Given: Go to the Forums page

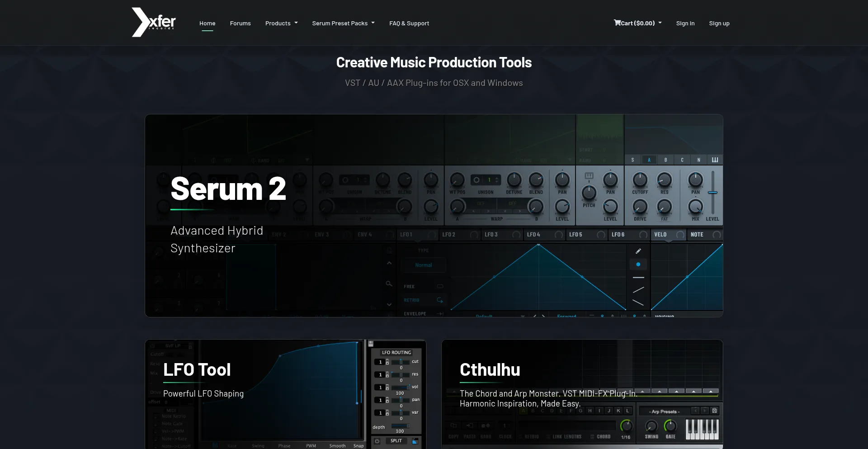Looking at the screenshot, I should coord(240,23).
